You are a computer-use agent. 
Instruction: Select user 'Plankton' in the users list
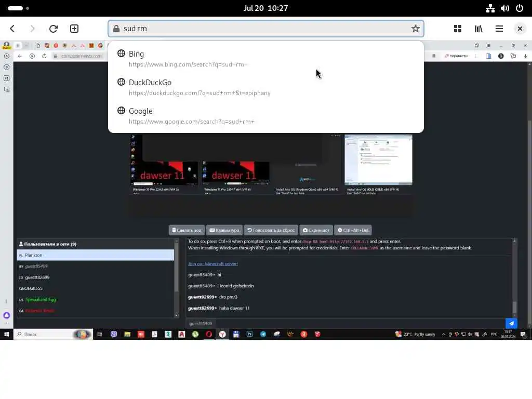[96, 255]
